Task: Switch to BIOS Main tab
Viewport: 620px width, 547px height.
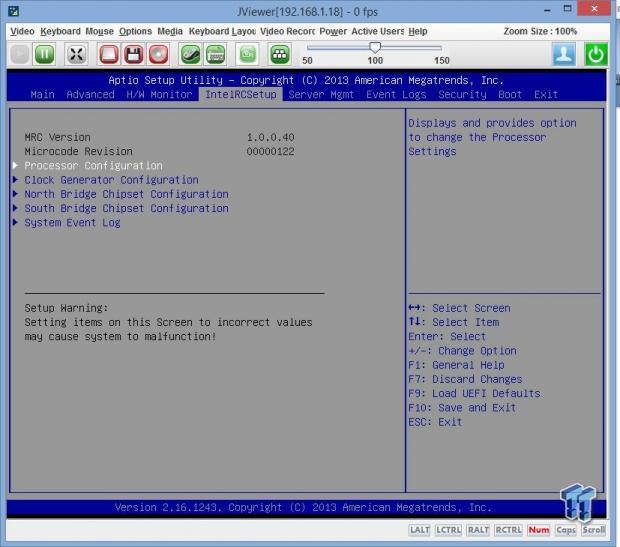Action: tap(42, 95)
